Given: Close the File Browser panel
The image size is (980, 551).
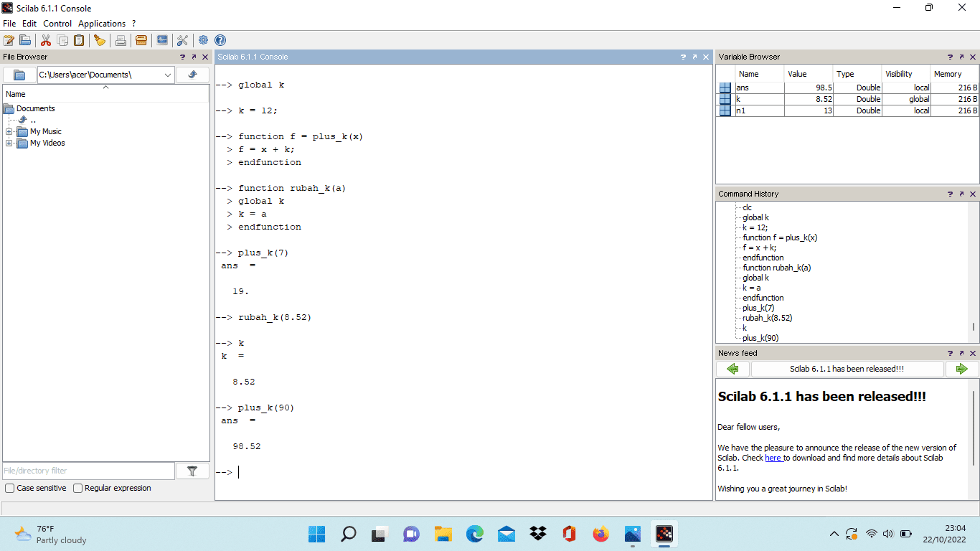Looking at the screenshot, I should [204, 57].
